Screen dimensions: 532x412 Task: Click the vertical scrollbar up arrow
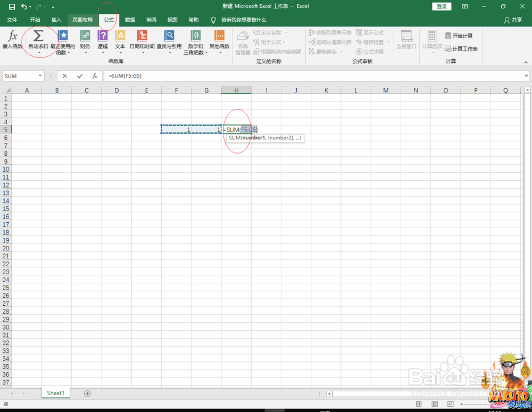[528, 90]
